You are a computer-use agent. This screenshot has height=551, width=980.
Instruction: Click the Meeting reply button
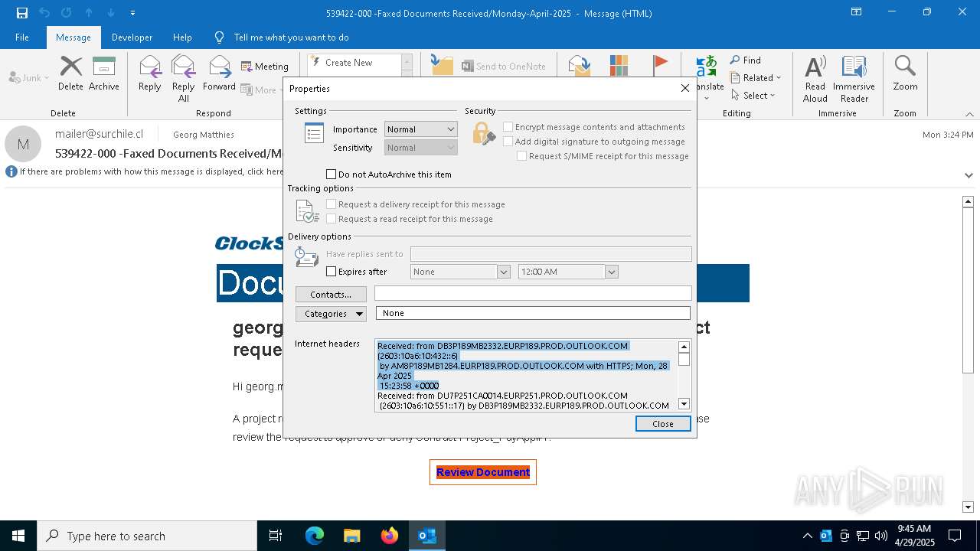coord(265,67)
